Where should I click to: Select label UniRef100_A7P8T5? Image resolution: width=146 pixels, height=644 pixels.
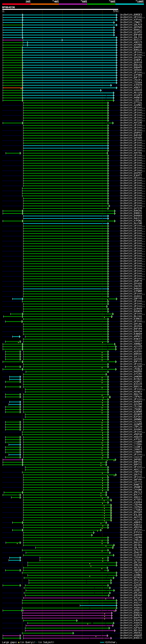tap(131, 85)
